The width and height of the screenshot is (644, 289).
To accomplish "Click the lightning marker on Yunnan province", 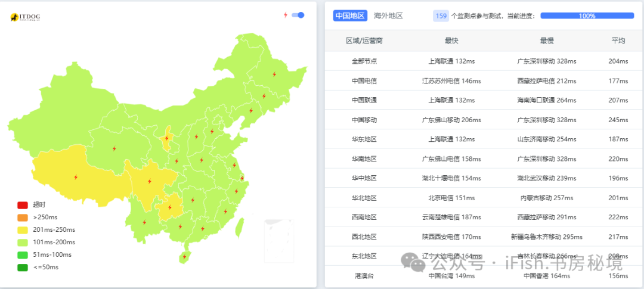I will (144, 223).
